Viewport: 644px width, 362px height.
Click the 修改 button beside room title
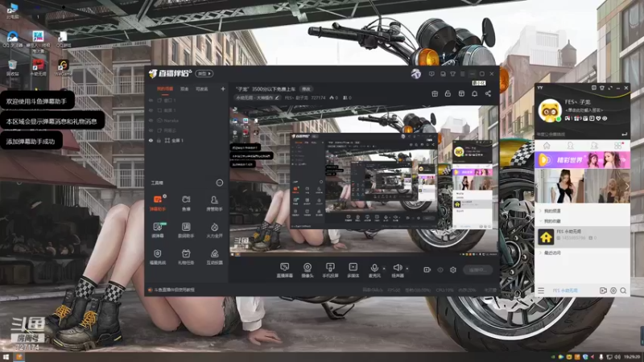[x=307, y=88]
